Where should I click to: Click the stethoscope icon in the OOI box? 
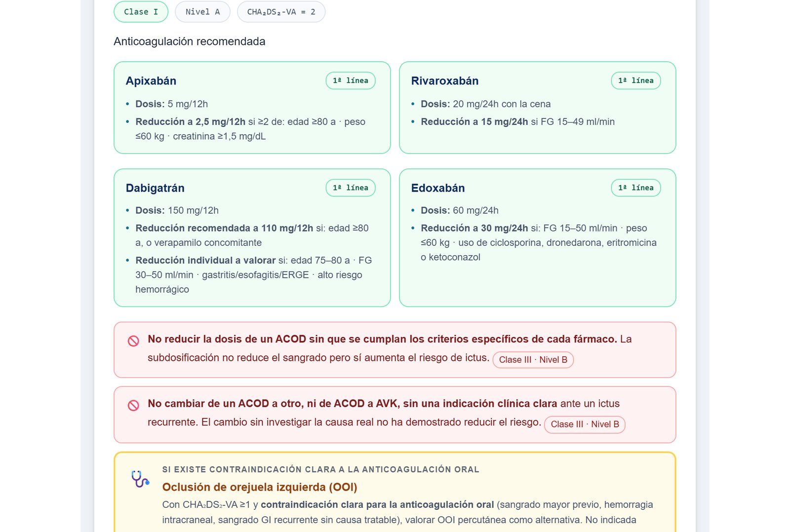140,479
